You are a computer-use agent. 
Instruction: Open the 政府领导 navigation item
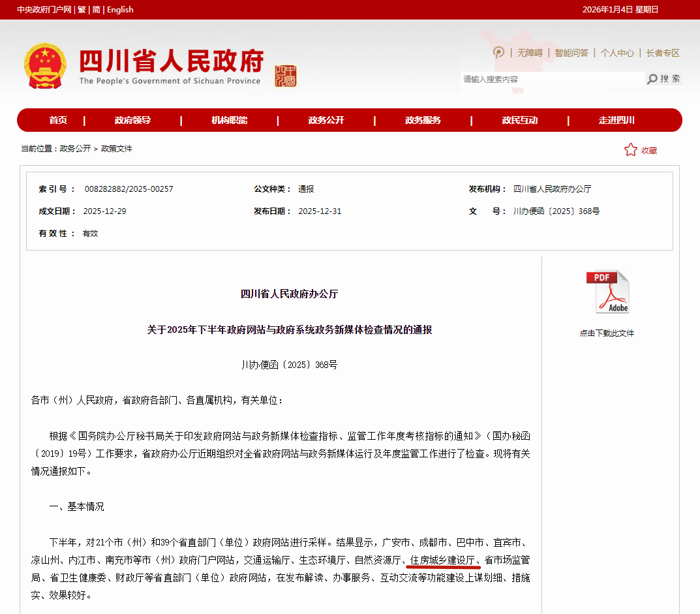click(x=133, y=120)
